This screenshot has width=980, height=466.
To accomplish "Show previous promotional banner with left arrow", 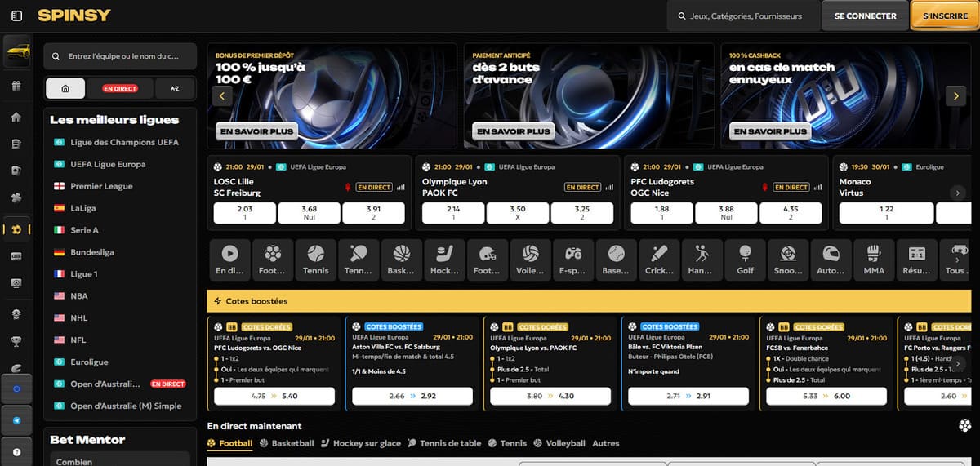I will (x=221, y=95).
